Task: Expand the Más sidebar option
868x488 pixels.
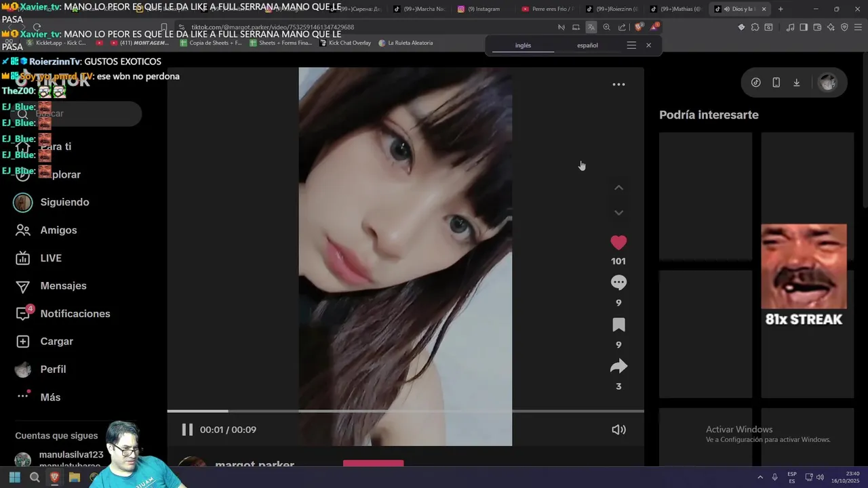Action: (x=50, y=397)
